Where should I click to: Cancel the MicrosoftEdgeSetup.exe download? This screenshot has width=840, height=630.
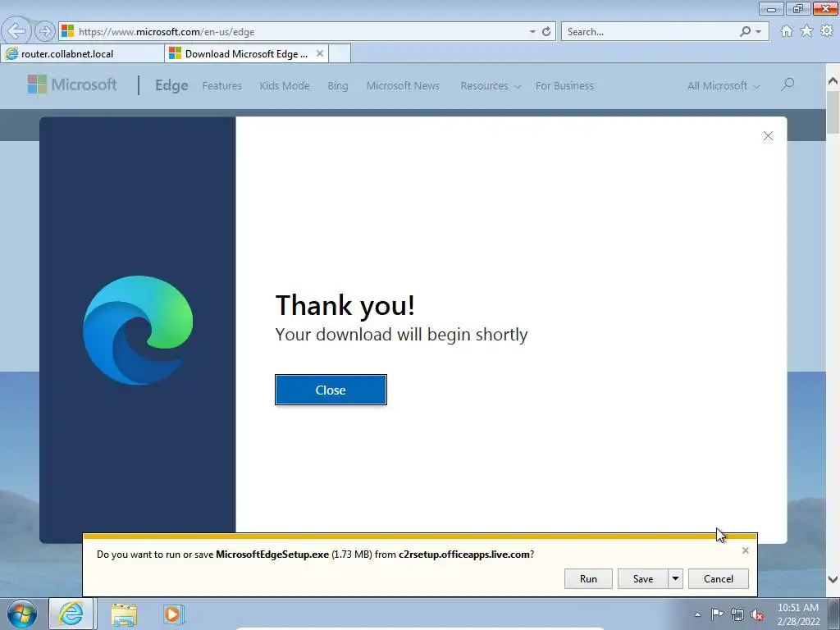click(x=719, y=578)
